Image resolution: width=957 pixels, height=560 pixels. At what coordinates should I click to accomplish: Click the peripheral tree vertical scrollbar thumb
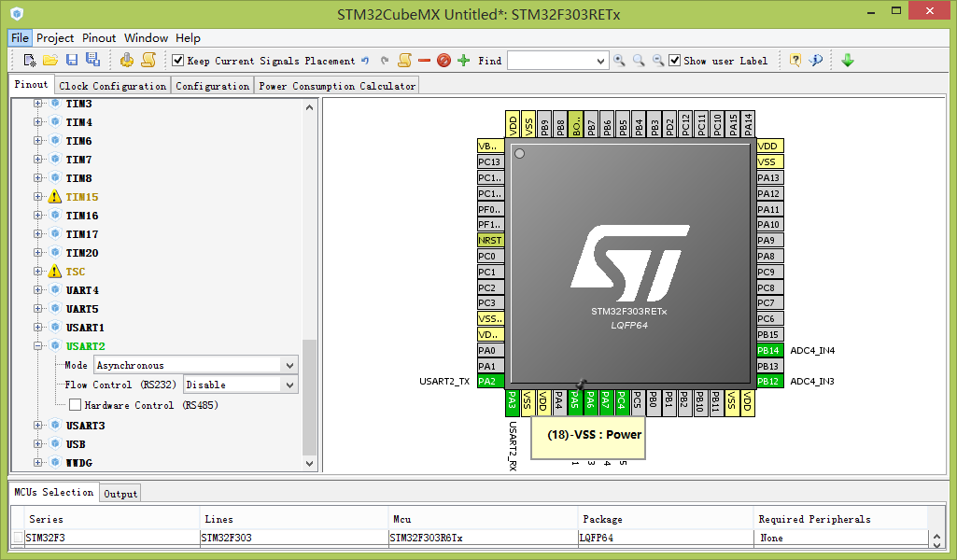(x=309, y=397)
